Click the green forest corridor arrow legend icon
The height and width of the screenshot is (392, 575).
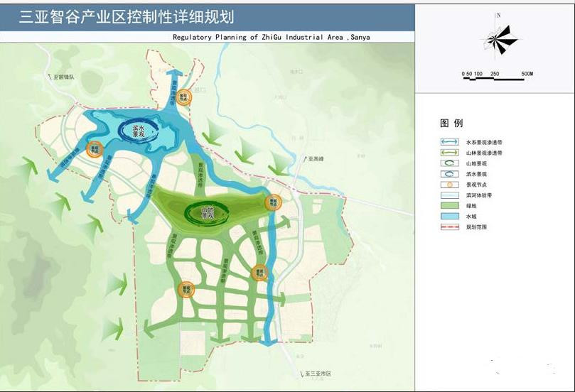451,153
